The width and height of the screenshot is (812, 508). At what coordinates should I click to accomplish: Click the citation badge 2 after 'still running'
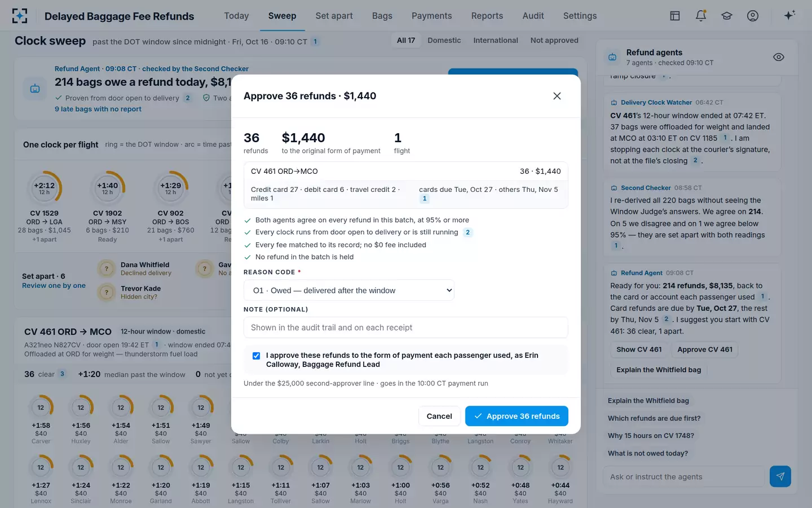(x=467, y=233)
